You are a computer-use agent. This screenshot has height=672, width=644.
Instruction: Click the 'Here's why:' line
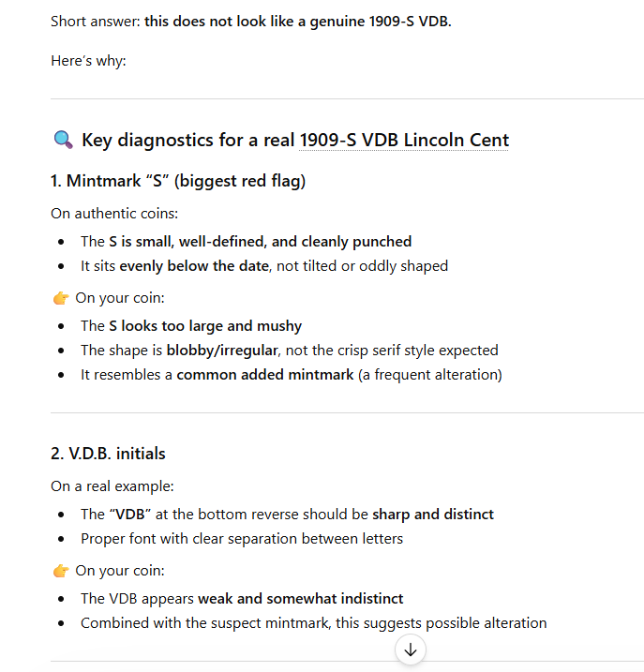pyautogui.click(x=88, y=61)
